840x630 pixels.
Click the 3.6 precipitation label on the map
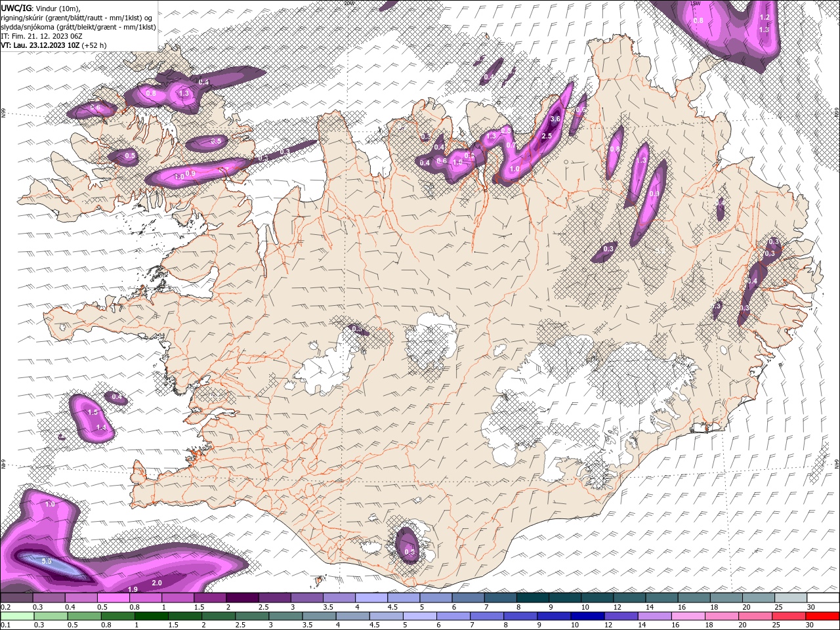pos(555,119)
